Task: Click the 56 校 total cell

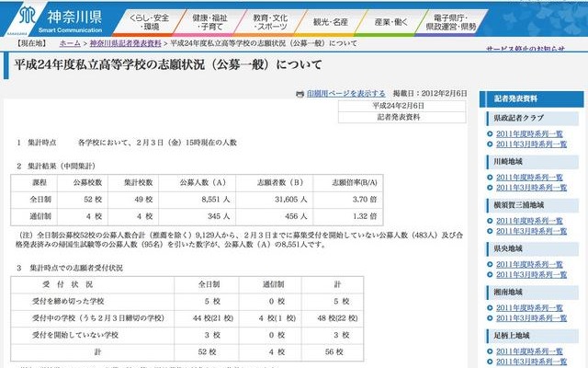Action: coord(333,352)
